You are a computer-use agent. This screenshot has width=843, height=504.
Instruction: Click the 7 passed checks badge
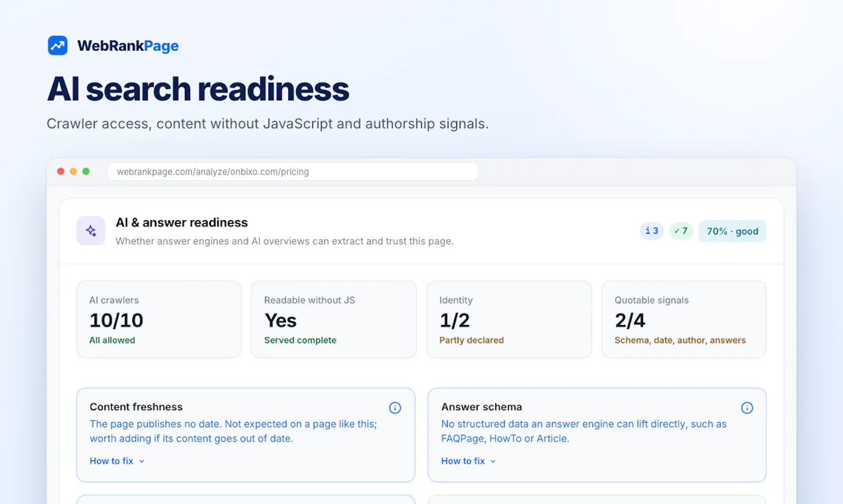tap(681, 231)
